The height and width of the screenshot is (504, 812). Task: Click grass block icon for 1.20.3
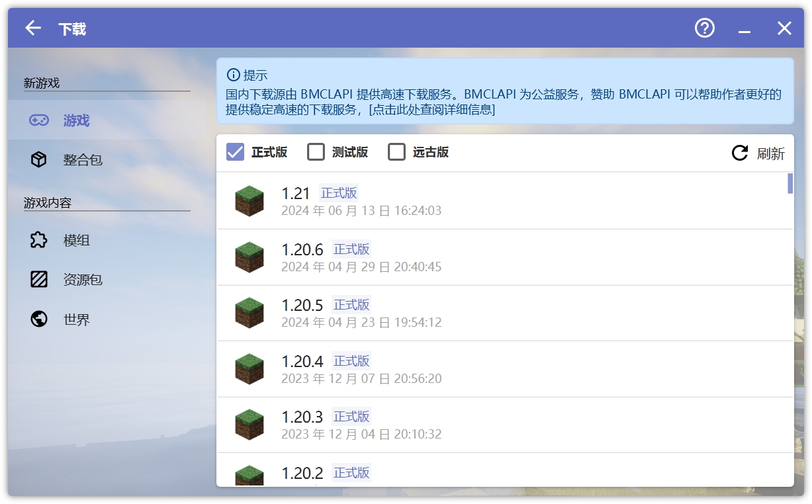(x=249, y=425)
